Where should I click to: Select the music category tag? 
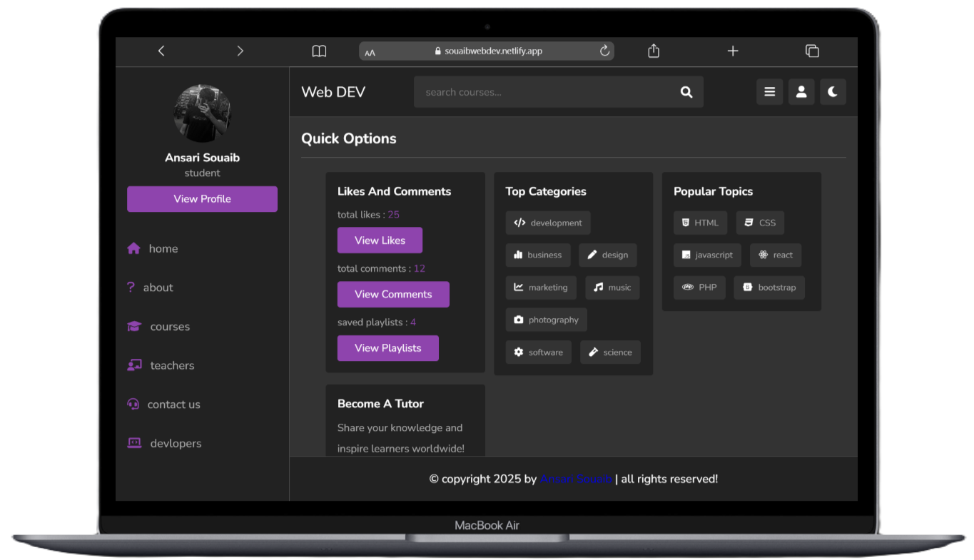pyautogui.click(x=612, y=287)
